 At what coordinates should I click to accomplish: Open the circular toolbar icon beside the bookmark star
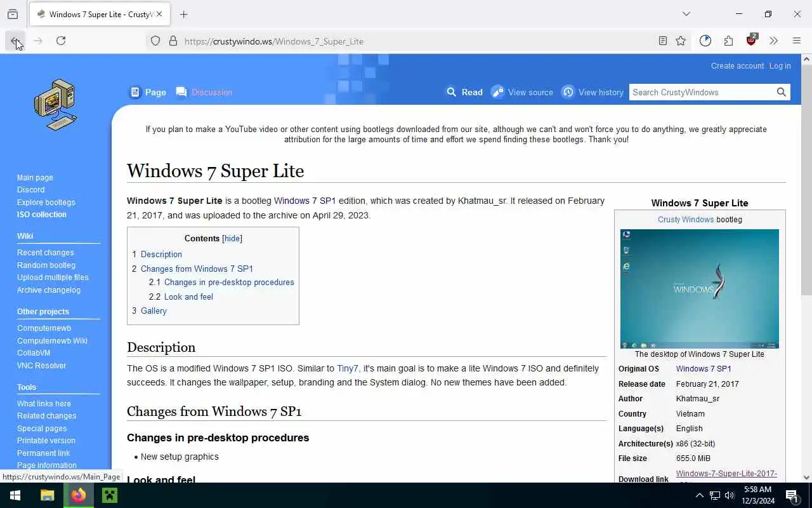(x=705, y=41)
